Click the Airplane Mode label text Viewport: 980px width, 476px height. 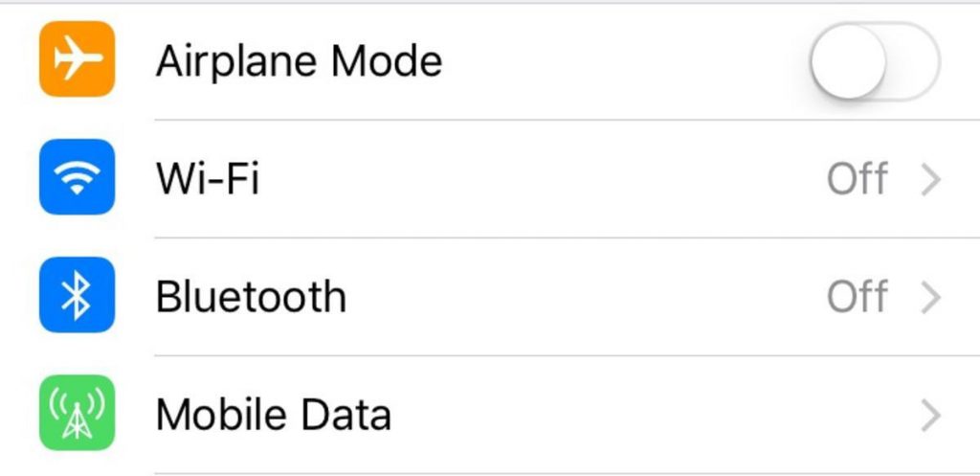(x=299, y=62)
